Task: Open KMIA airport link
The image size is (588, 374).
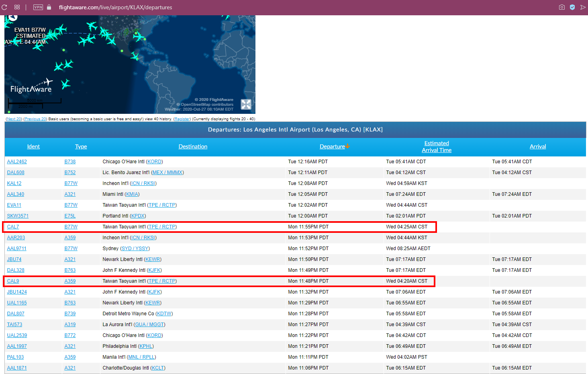Action: click(132, 194)
